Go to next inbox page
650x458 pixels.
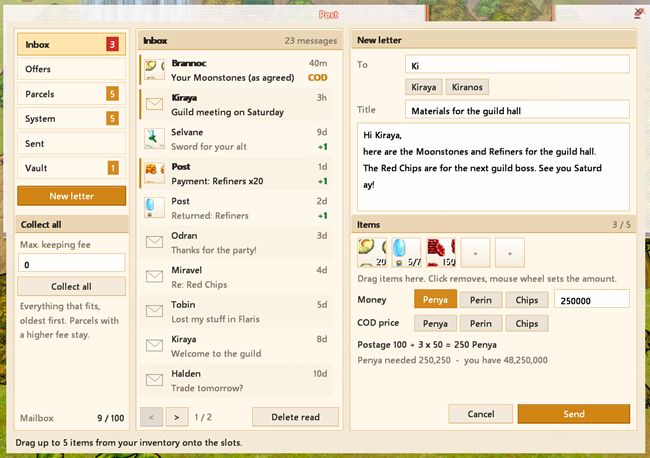[x=177, y=417]
